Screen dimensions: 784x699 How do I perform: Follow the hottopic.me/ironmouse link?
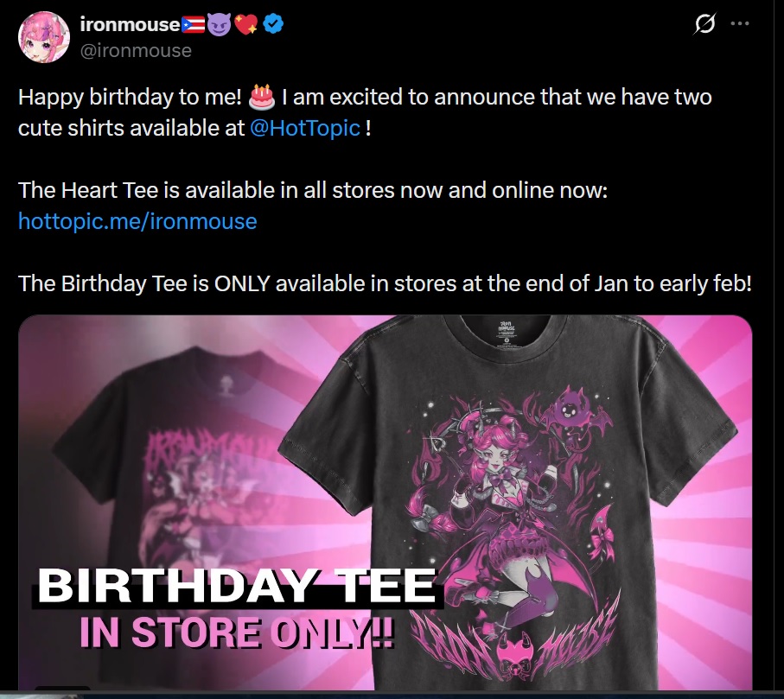pyautogui.click(x=137, y=221)
